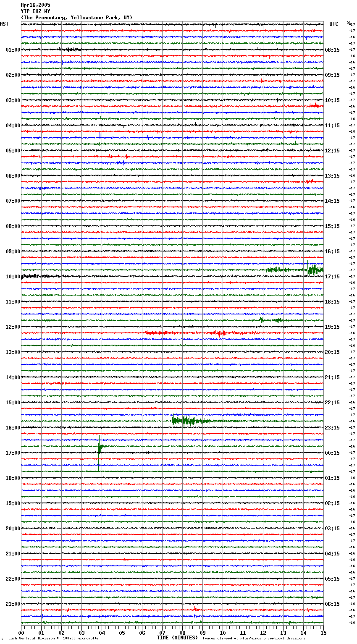The height and width of the screenshot is (644, 357).
Task: Select the station code YTP EHZ WY
Action: [x=35, y=11]
